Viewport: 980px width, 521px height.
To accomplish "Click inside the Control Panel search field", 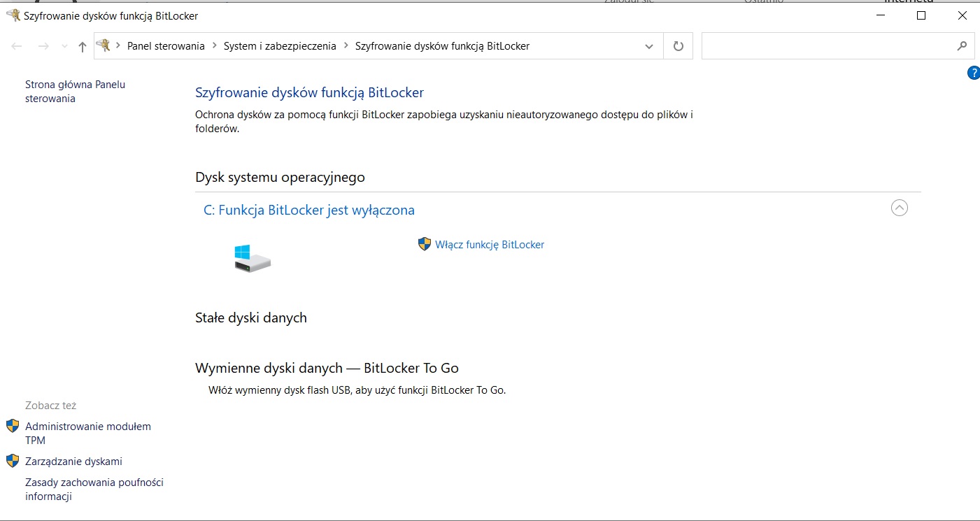I will tap(828, 46).
